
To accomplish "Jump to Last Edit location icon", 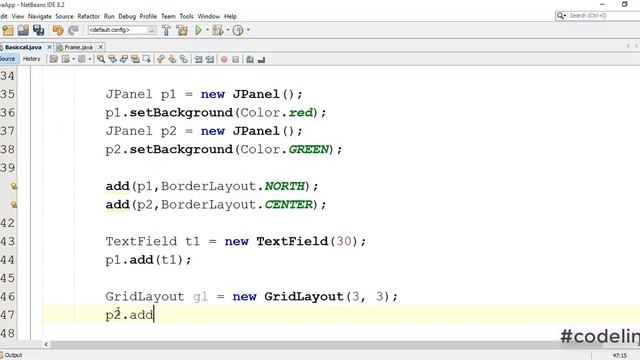I will 53,60.
